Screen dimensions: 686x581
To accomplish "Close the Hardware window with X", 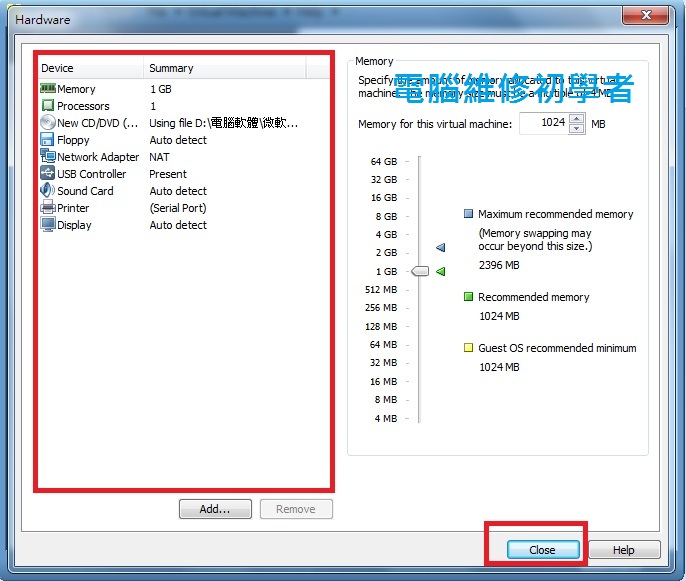I will 645,15.
